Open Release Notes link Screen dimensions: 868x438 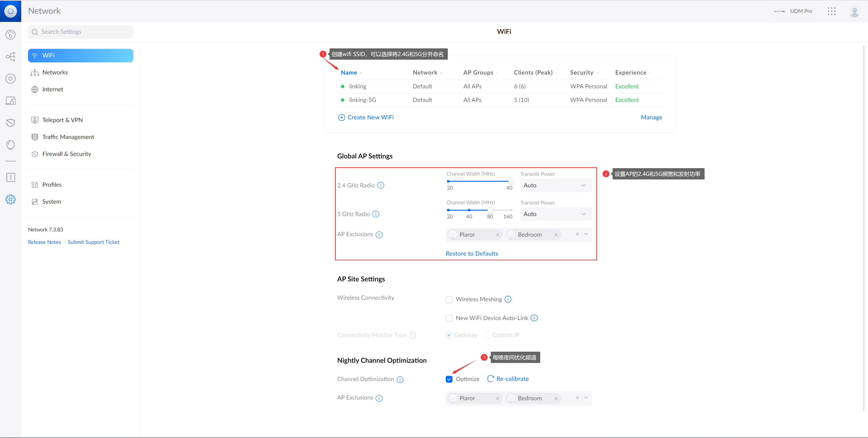coord(45,242)
